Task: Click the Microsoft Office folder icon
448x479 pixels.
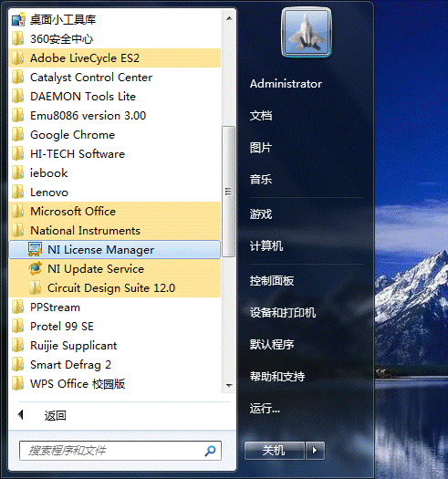Action: [x=18, y=211]
